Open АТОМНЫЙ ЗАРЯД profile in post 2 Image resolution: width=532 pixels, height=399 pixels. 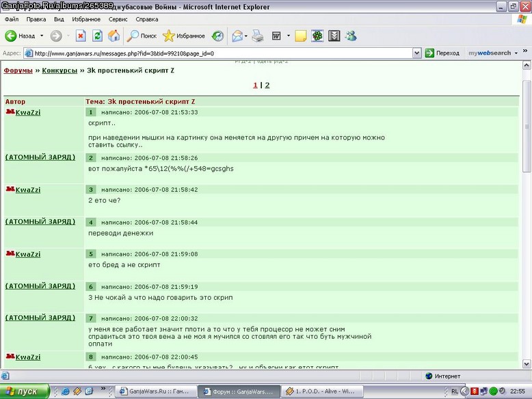tap(40, 157)
